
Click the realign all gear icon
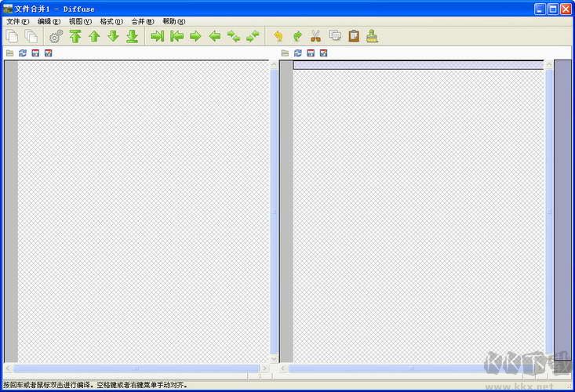(x=56, y=36)
